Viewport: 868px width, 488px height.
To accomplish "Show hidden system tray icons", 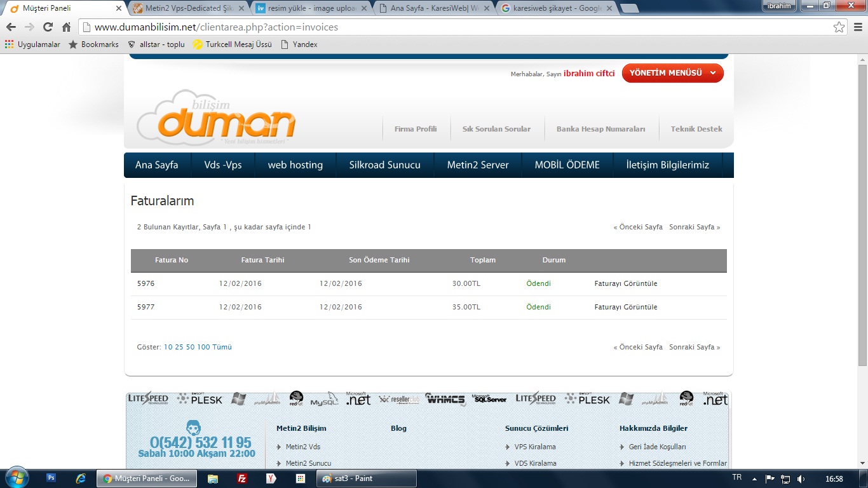I will tap(754, 478).
